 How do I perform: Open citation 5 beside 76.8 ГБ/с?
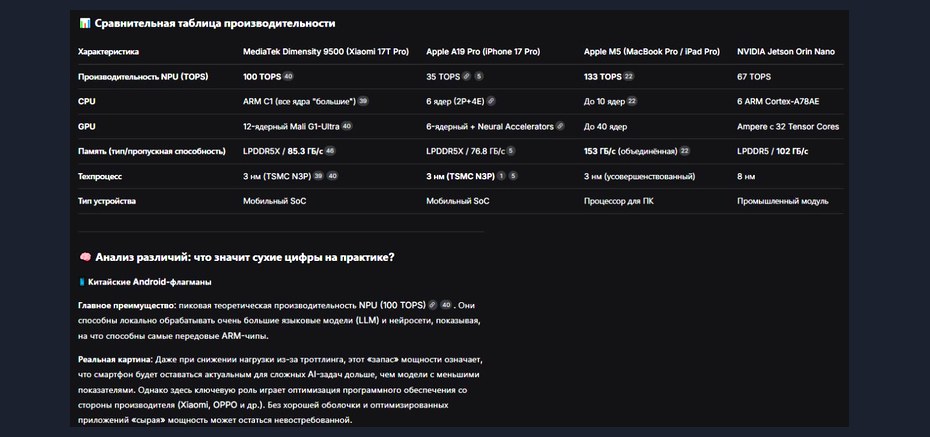pos(511,151)
